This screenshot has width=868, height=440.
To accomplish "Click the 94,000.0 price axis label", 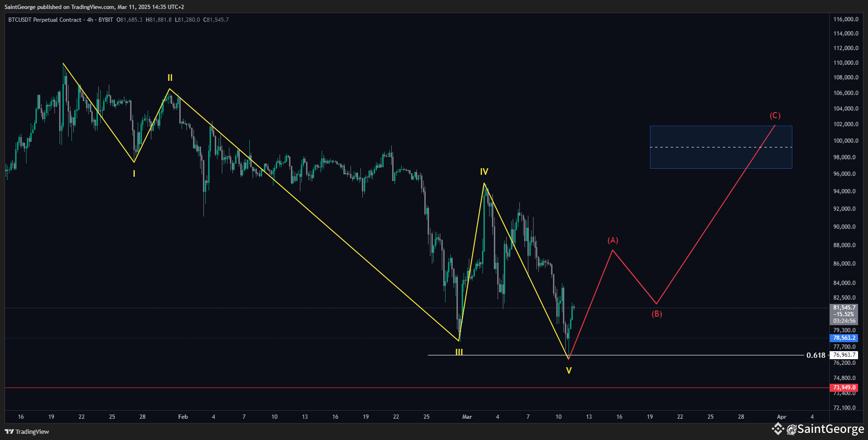I will [844, 191].
